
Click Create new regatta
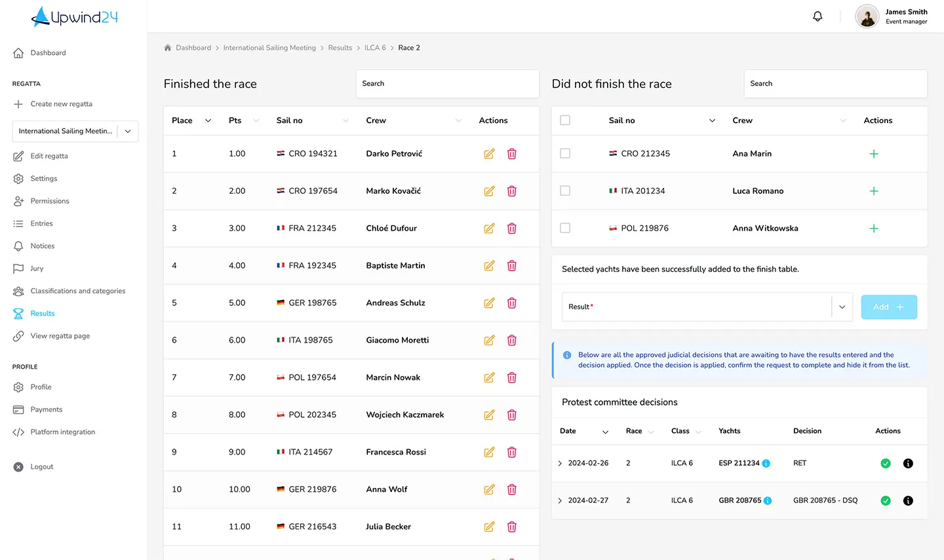(x=61, y=104)
